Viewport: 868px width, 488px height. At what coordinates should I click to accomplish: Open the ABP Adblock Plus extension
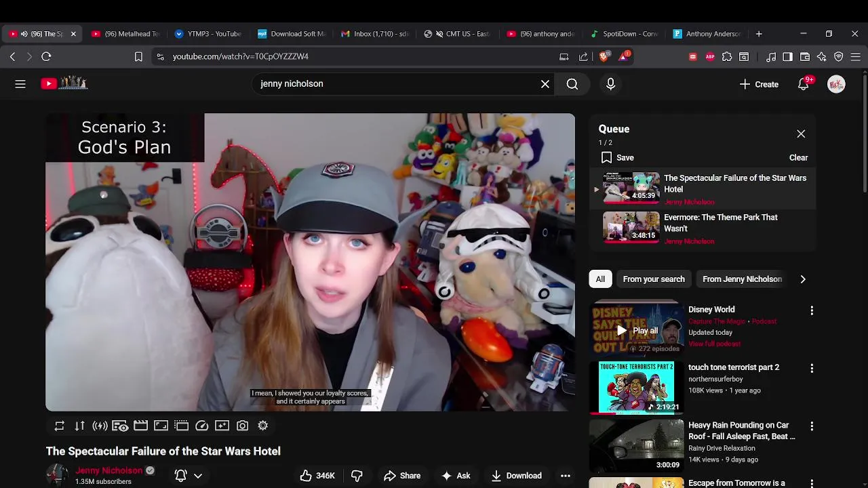tap(710, 57)
